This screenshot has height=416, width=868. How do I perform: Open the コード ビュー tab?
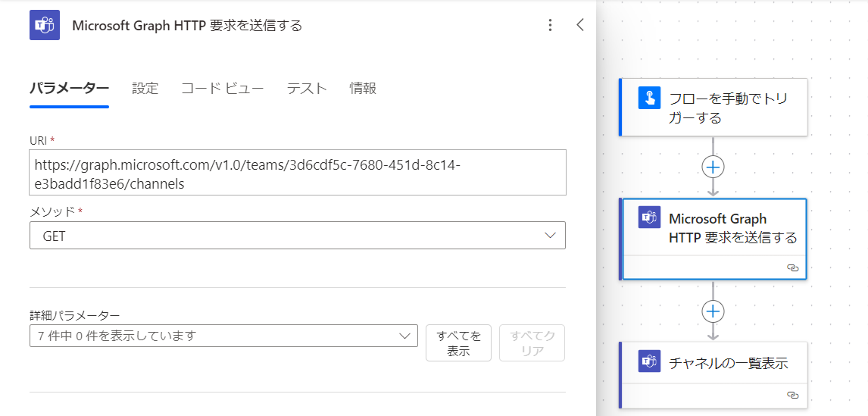coord(223,88)
